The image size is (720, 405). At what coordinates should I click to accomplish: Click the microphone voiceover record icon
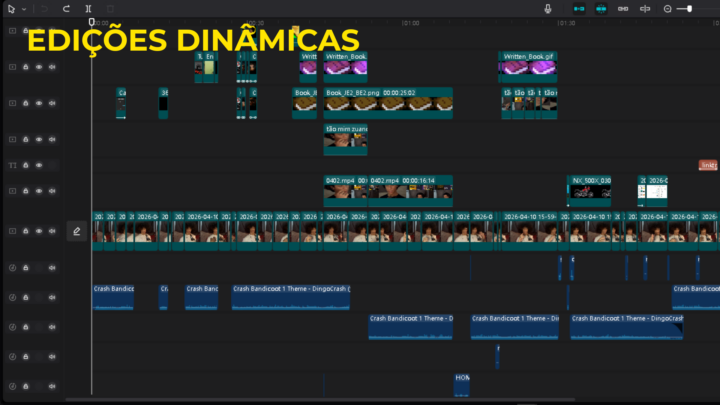[548, 8]
